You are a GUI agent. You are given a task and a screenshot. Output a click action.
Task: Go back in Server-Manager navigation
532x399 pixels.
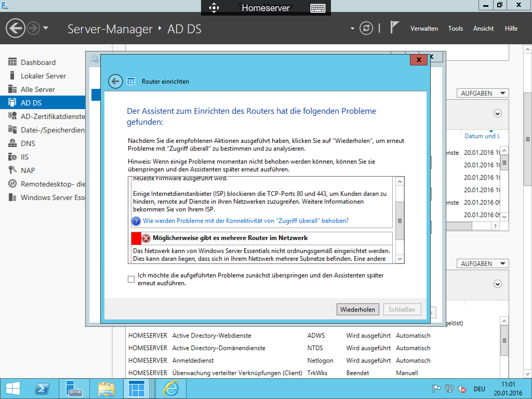click(15, 28)
